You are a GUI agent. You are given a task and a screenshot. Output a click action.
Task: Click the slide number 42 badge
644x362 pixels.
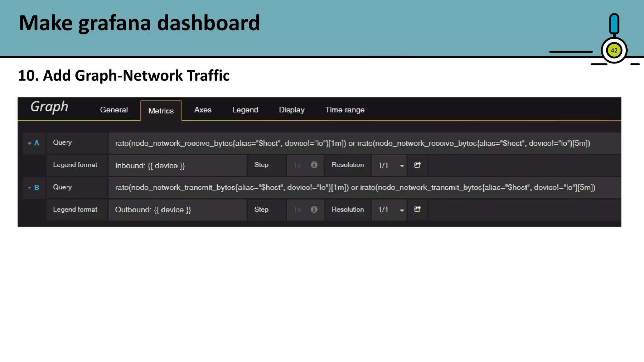pos(614,50)
